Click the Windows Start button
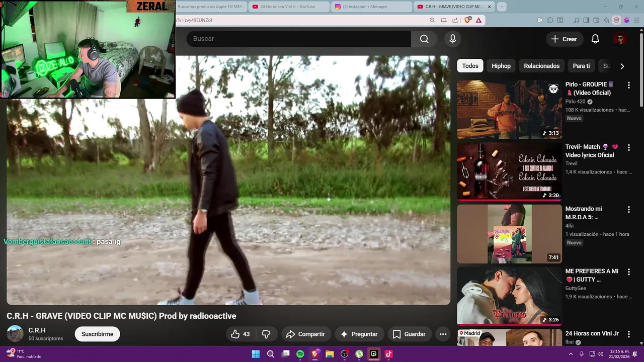Image resolution: width=644 pixels, height=362 pixels. point(256,354)
